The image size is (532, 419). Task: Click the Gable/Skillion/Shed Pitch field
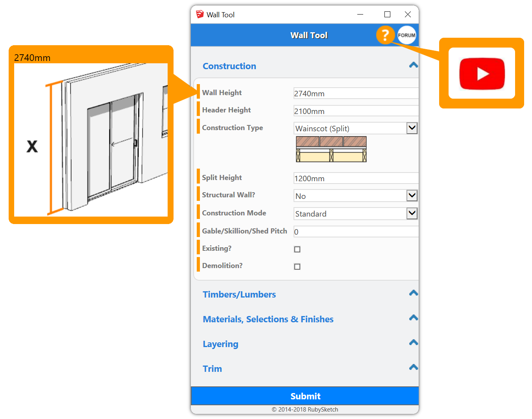356,232
